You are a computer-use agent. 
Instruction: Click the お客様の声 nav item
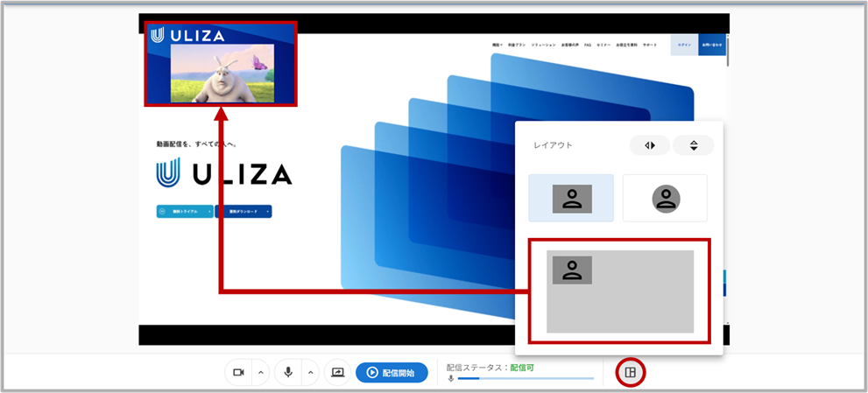(x=569, y=45)
